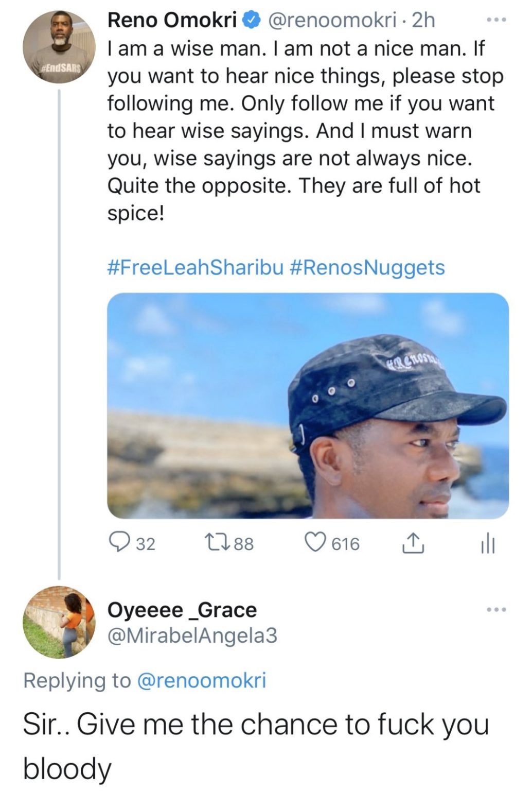Image resolution: width=532 pixels, height=791 pixels.
Task: Open Oyeeee_Grace's profile avatar
Action: click(x=59, y=622)
